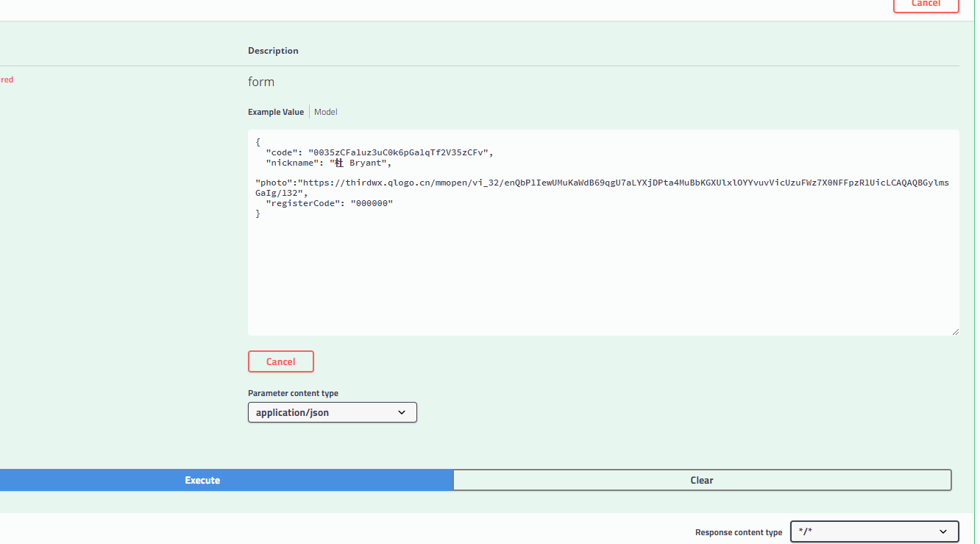Viewport: 980px width, 544px height.
Task: Click the "registerCode": "000000" line
Action: 330,203
